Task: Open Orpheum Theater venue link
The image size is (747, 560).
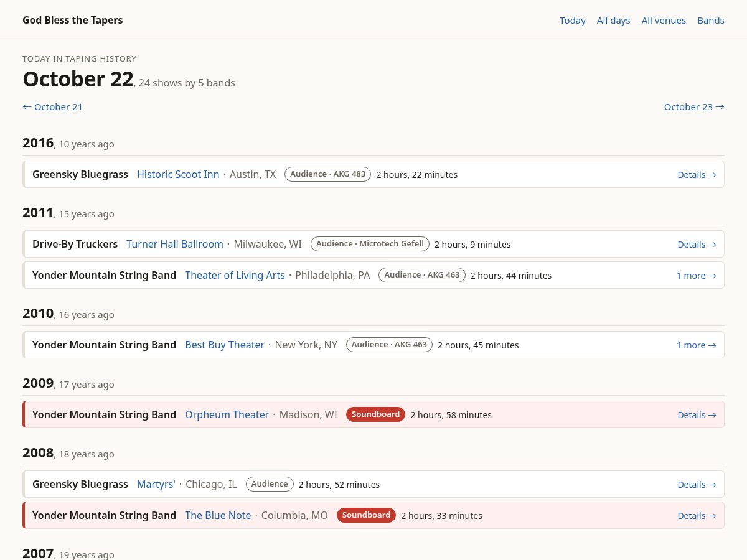Action: 227,414
